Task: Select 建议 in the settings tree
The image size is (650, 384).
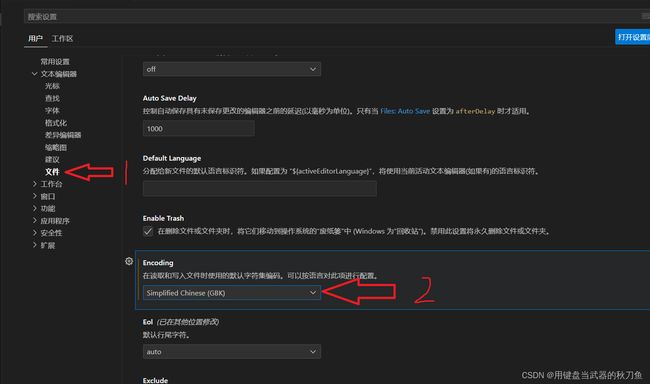Action: [52, 159]
